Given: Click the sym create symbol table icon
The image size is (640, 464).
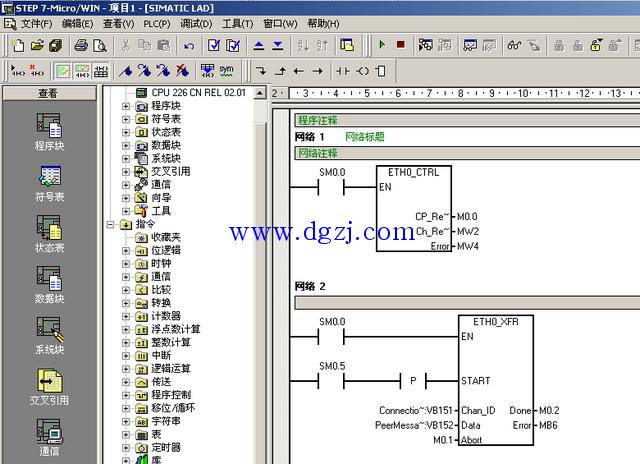Looking at the screenshot, I should tap(226, 71).
